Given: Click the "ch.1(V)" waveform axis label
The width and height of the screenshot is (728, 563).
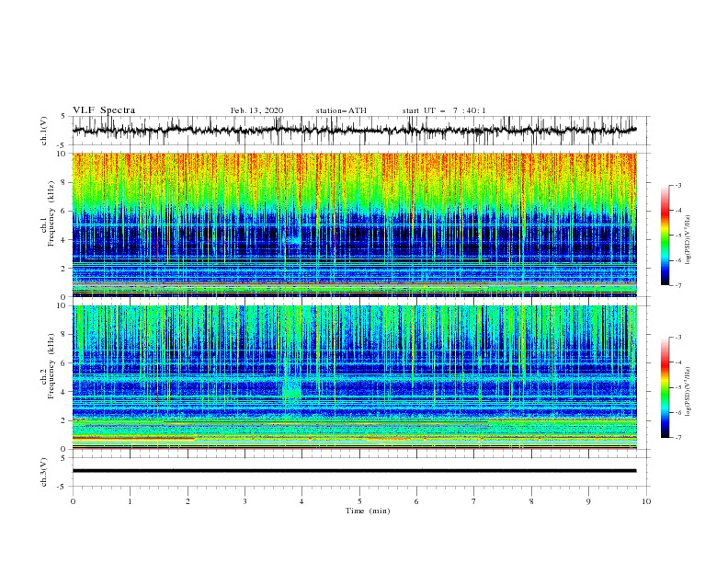Looking at the screenshot, I should click(x=44, y=131).
